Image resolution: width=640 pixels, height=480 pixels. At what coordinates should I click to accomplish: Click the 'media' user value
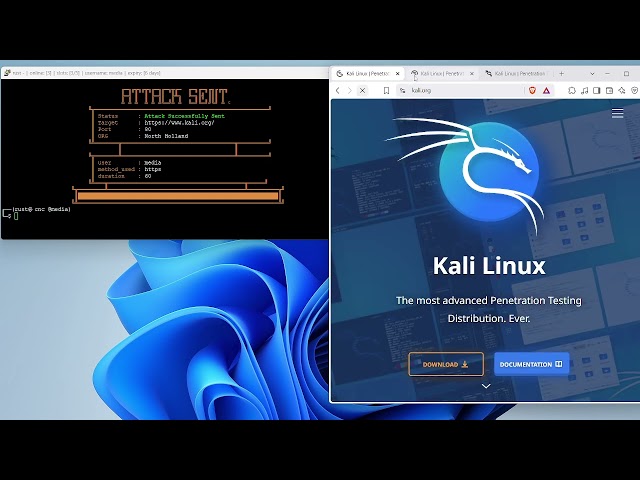click(x=153, y=162)
